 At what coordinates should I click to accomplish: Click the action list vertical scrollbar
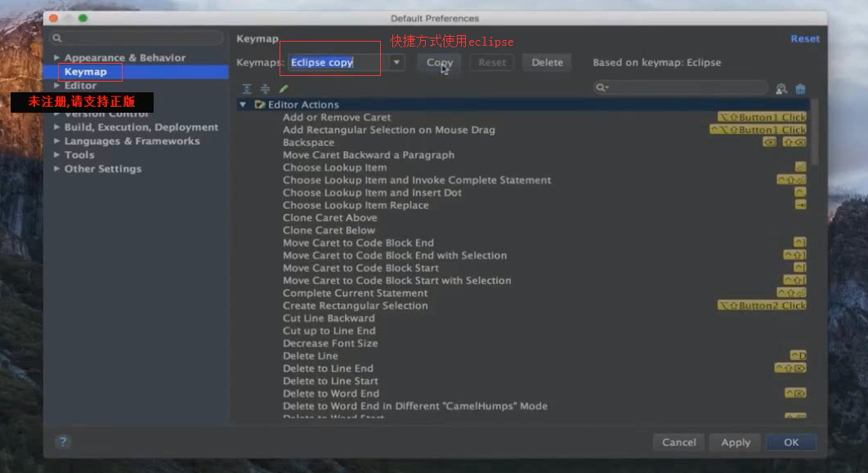coord(814,131)
